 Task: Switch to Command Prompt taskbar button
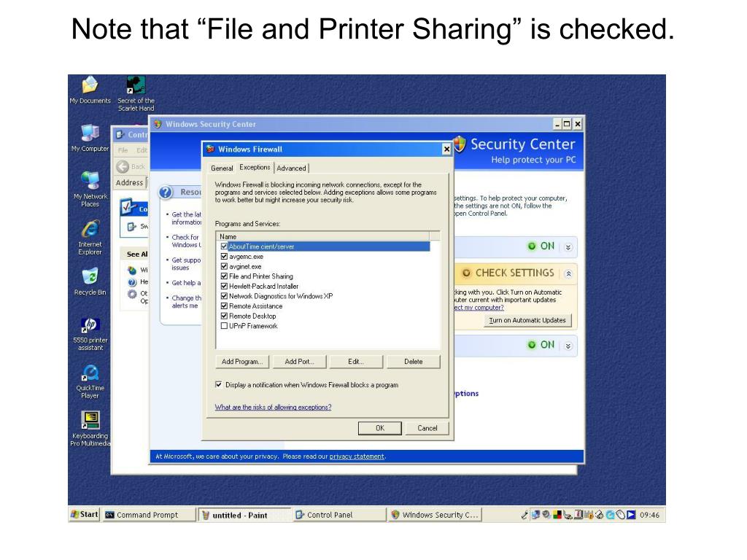150,515
